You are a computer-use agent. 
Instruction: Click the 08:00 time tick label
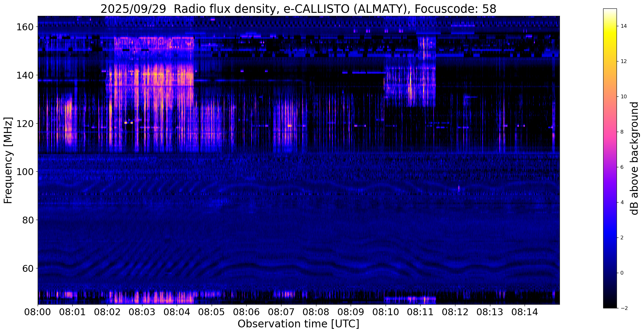(x=38, y=312)
